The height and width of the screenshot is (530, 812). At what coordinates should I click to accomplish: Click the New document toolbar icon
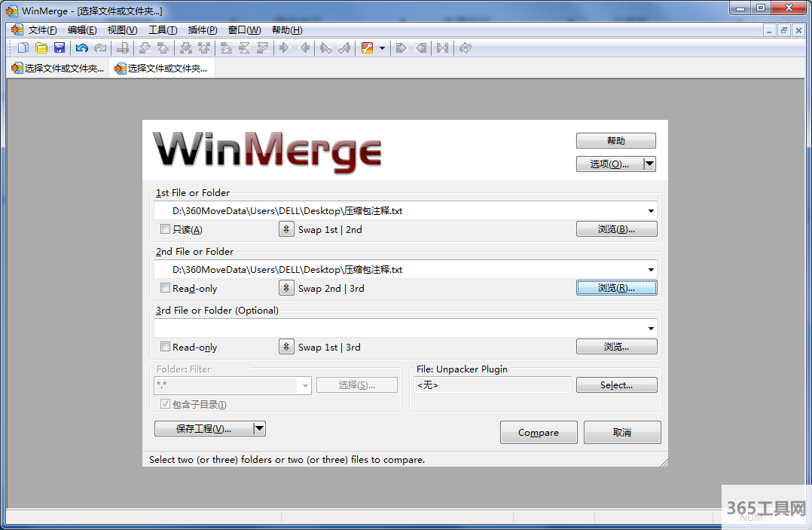tap(23, 48)
